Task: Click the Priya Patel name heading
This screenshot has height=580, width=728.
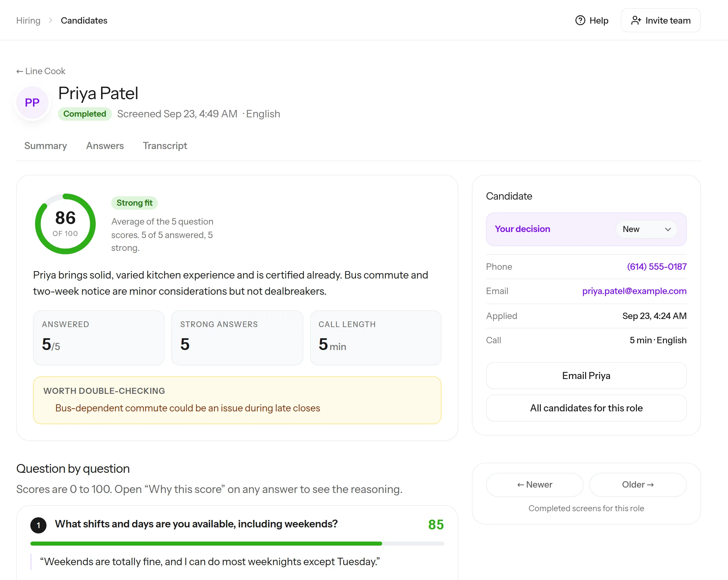Action: tap(98, 93)
